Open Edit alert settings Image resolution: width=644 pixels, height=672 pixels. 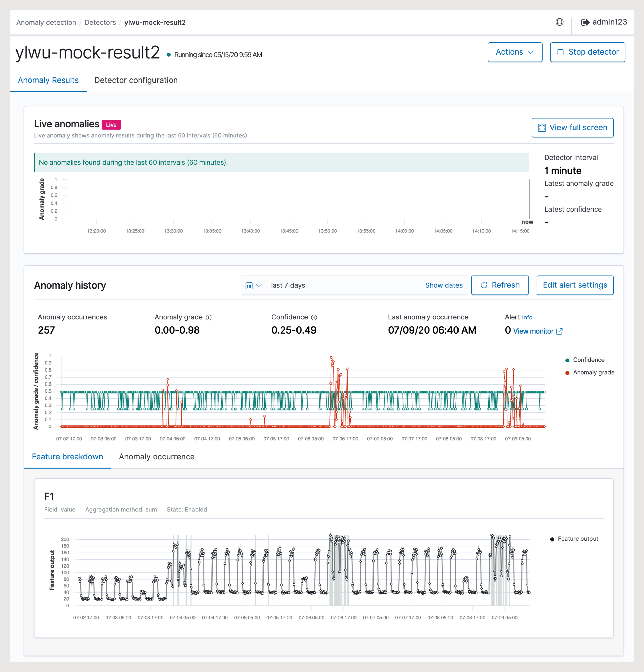pyautogui.click(x=575, y=285)
